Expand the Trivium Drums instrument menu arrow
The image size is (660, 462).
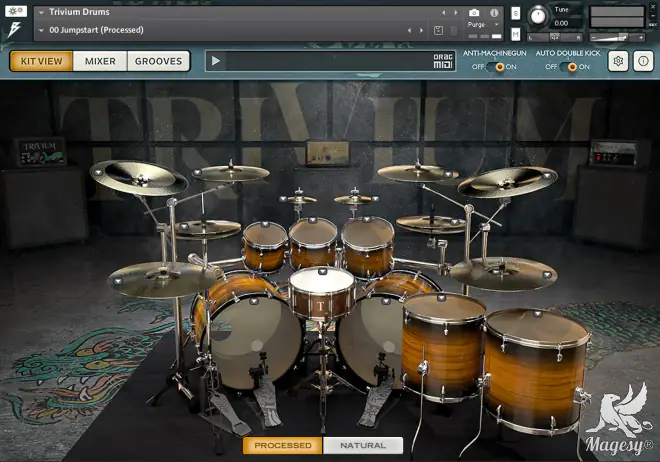click(41, 13)
